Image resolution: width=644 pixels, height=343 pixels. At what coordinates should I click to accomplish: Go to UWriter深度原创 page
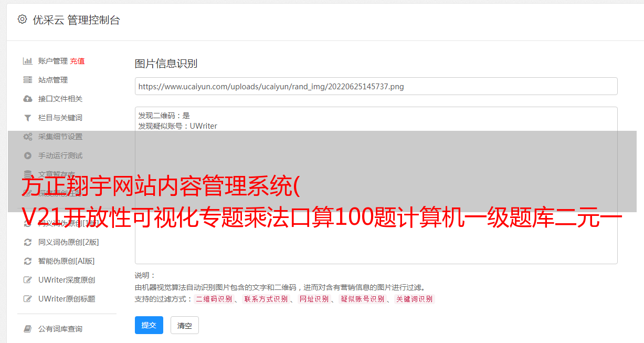[x=67, y=280]
